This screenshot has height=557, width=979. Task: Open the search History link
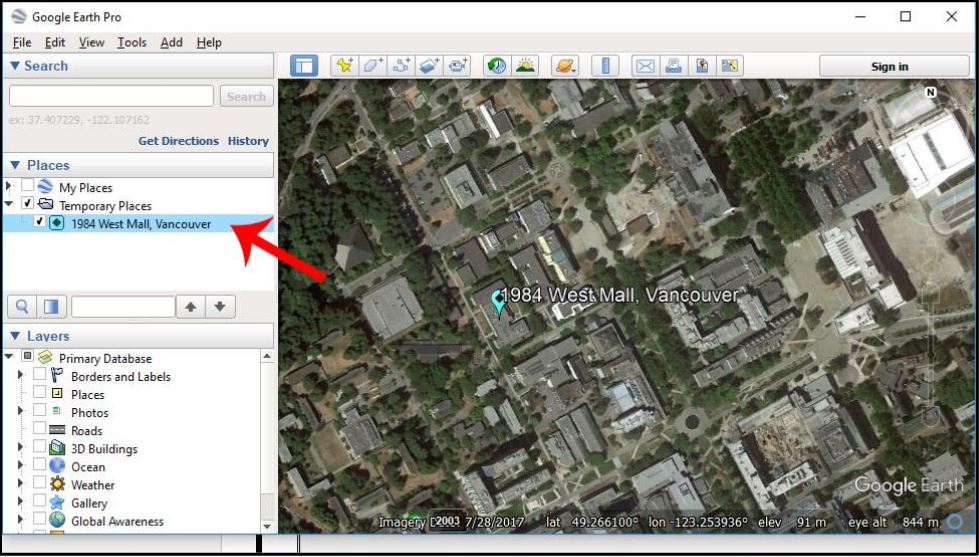point(248,141)
